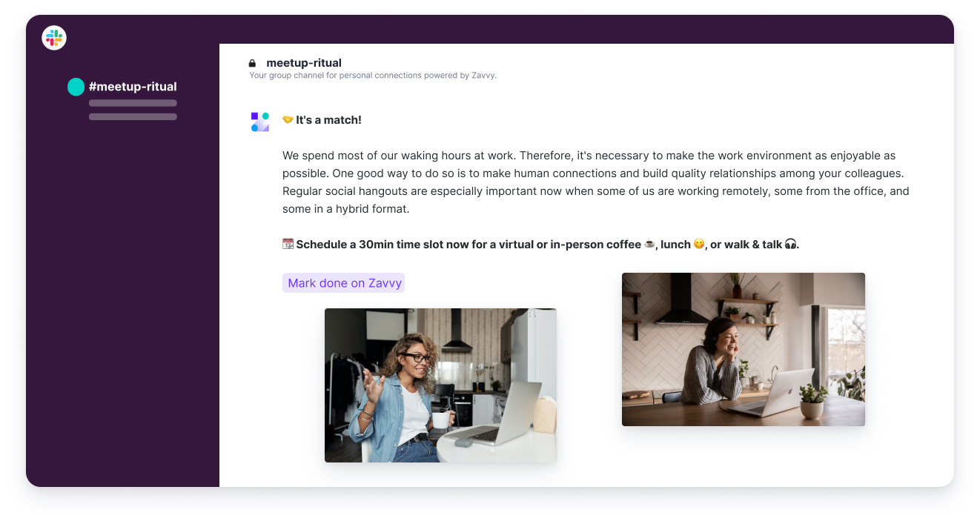980x524 pixels.
Task: Click second placeholder bar in sidebar
Action: click(133, 116)
